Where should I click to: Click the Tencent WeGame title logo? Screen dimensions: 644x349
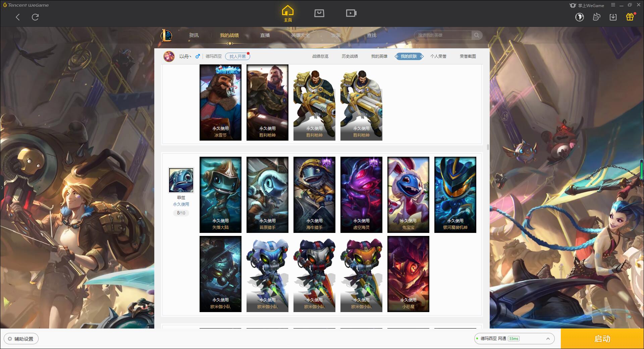point(26,5)
